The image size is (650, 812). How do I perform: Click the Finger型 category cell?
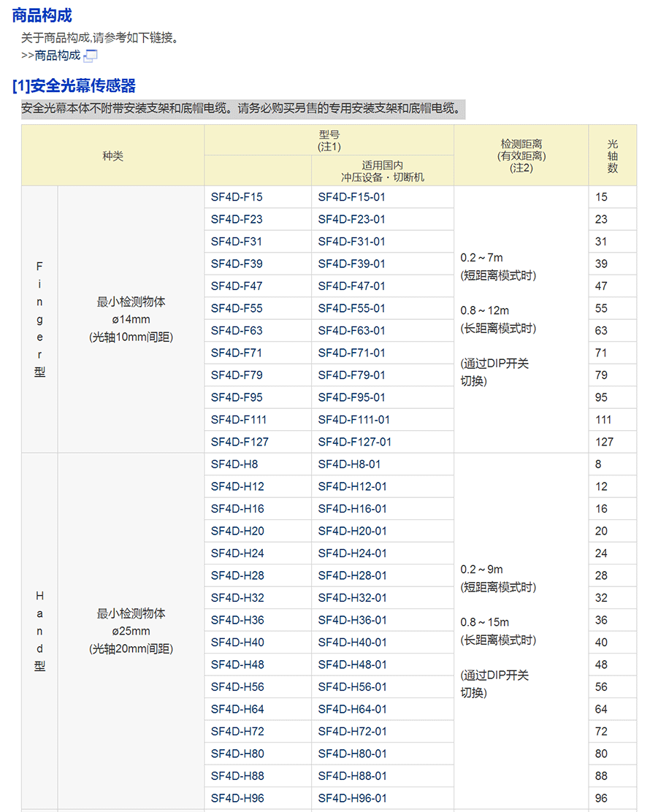pyautogui.click(x=39, y=319)
